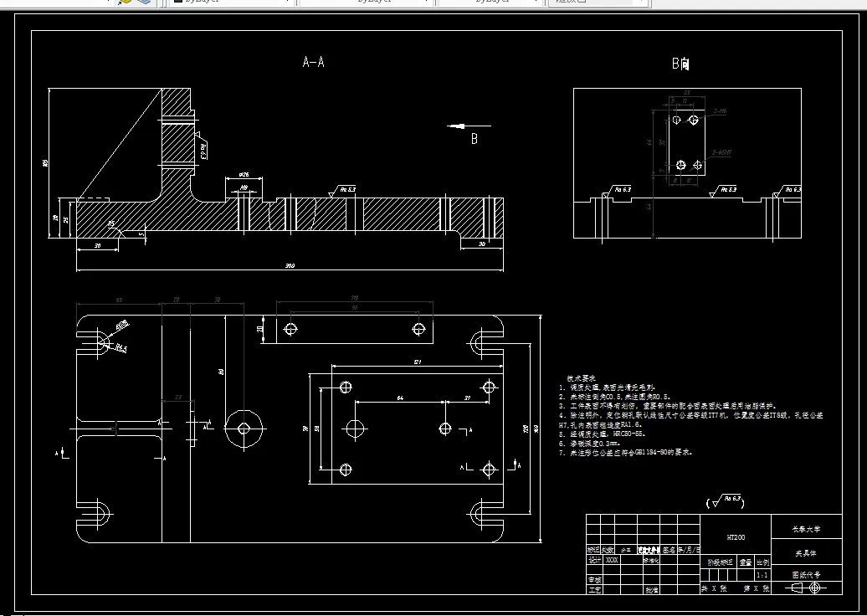Select the 360 overall length dimension

290,265
